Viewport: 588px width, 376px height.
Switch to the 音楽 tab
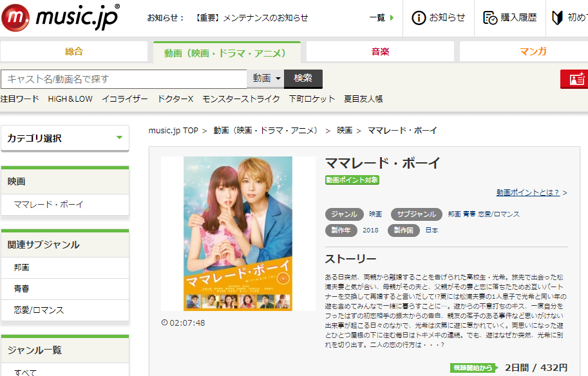(x=380, y=52)
